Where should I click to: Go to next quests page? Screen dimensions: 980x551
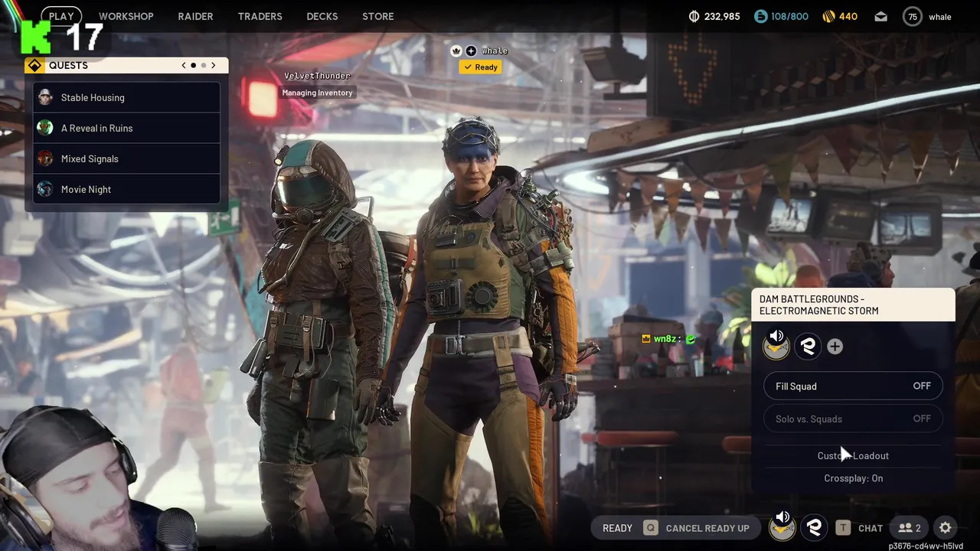[214, 65]
